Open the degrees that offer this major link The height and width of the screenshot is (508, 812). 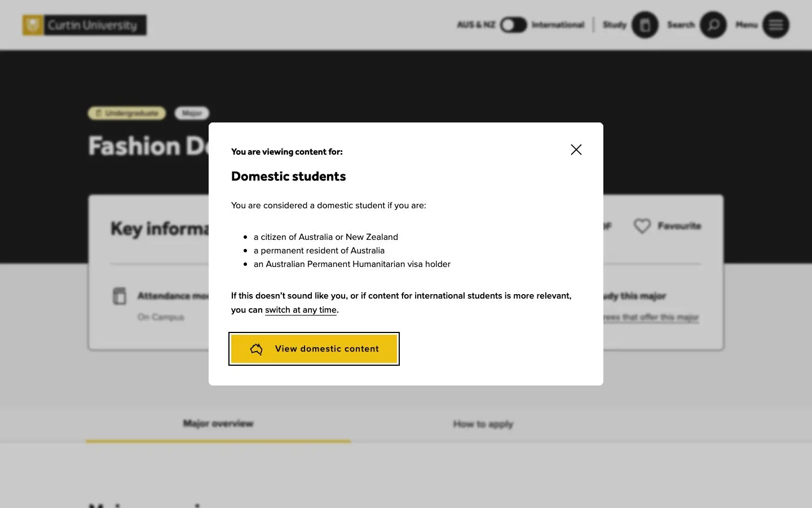(x=651, y=317)
